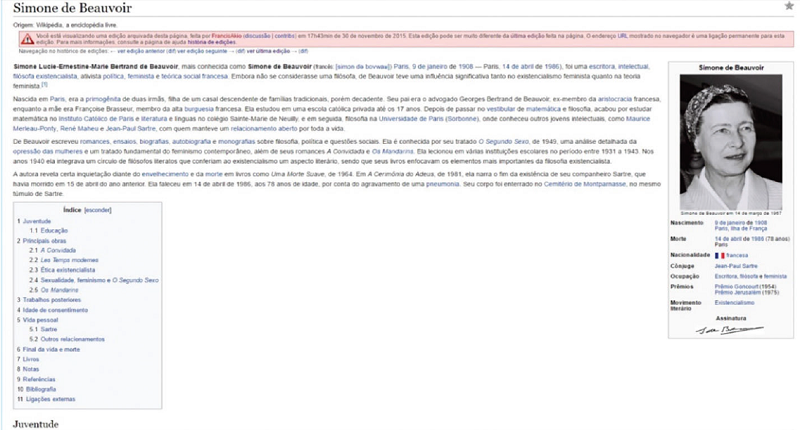The height and width of the screenshot is (430, 800).
Task: Hide the Índice table of contents
Action: click(98, 211)
